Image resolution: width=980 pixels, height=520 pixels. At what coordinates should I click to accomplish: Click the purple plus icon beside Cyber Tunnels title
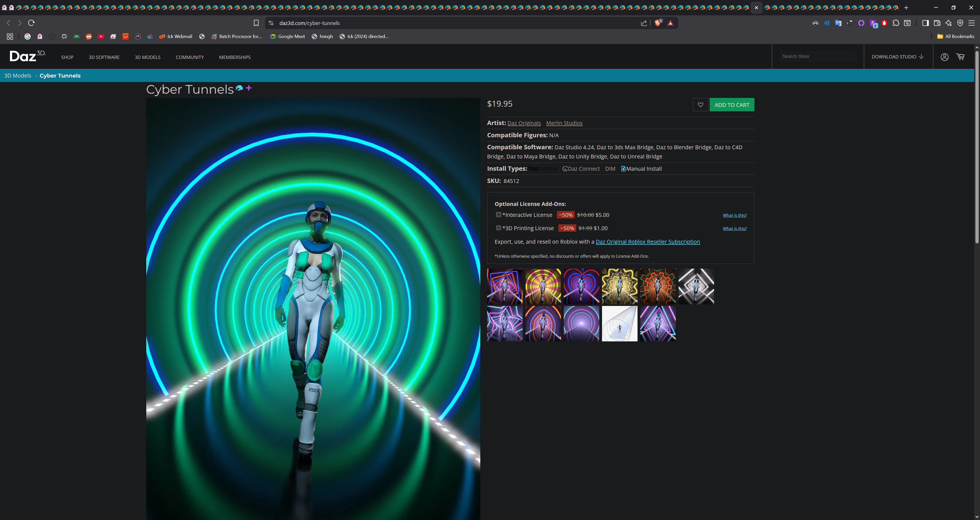[248, 88]
